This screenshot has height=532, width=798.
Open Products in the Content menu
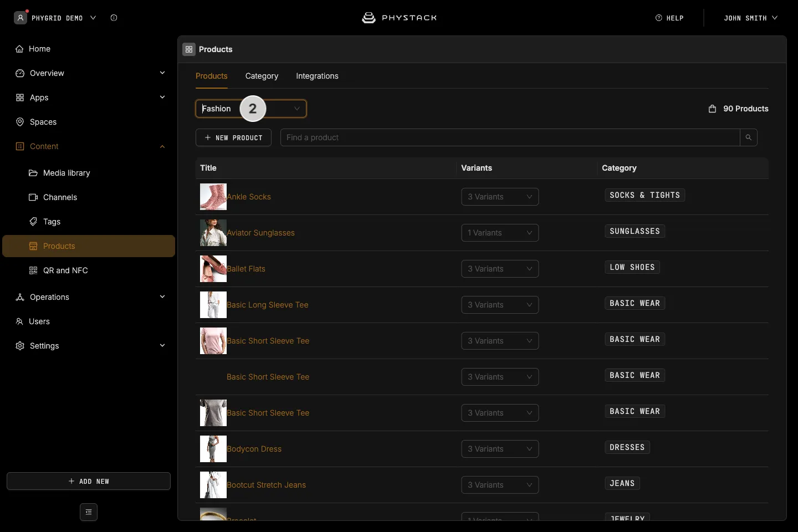coord(89,246)
